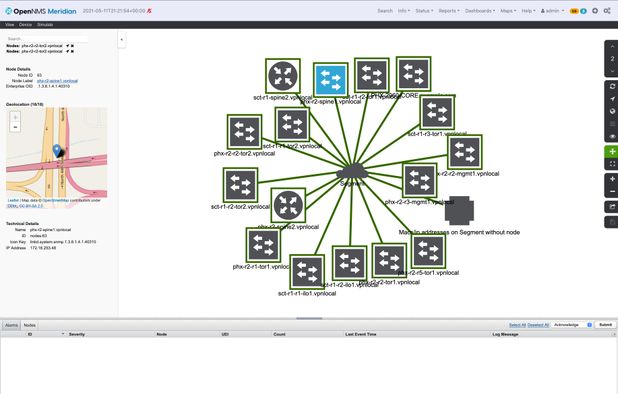
Task: Select the phx-r2-r1-tor1.vpnlocal switch node
Action: point(263,245)
